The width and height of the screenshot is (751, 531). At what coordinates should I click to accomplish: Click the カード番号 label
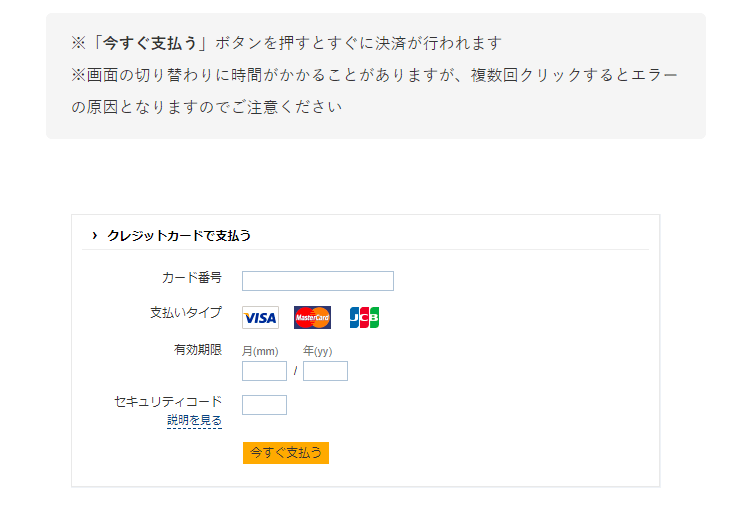(x=191, y=277)
